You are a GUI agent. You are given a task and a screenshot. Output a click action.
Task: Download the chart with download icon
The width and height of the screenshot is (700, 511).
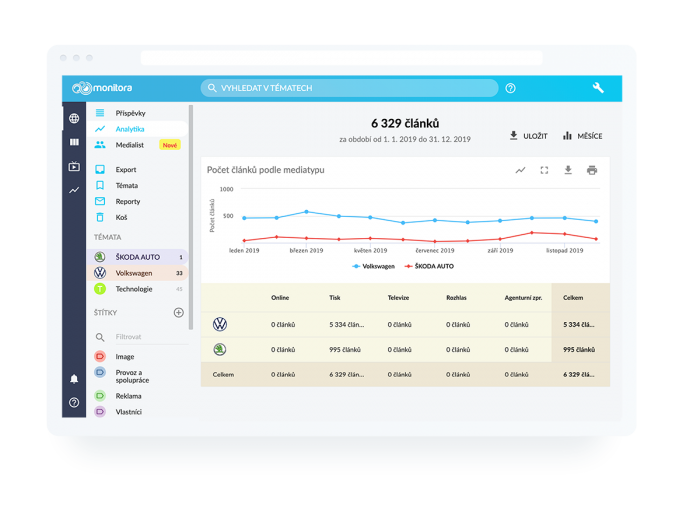[568, 170]
